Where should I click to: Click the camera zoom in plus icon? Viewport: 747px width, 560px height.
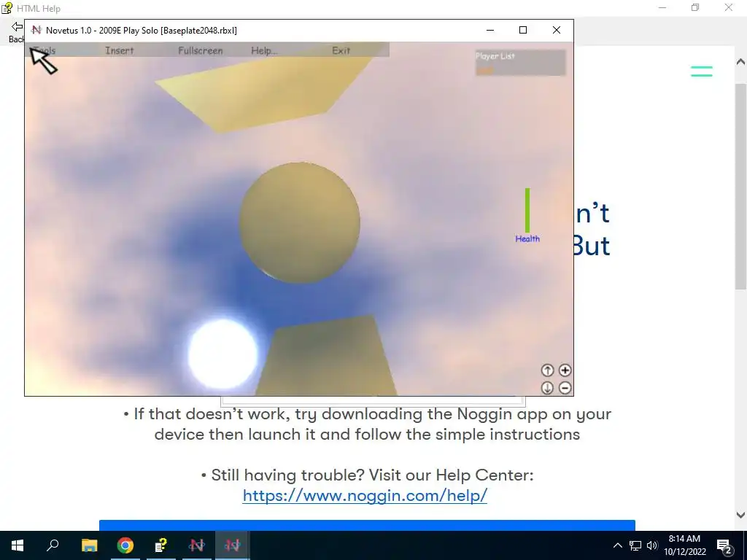565,370
